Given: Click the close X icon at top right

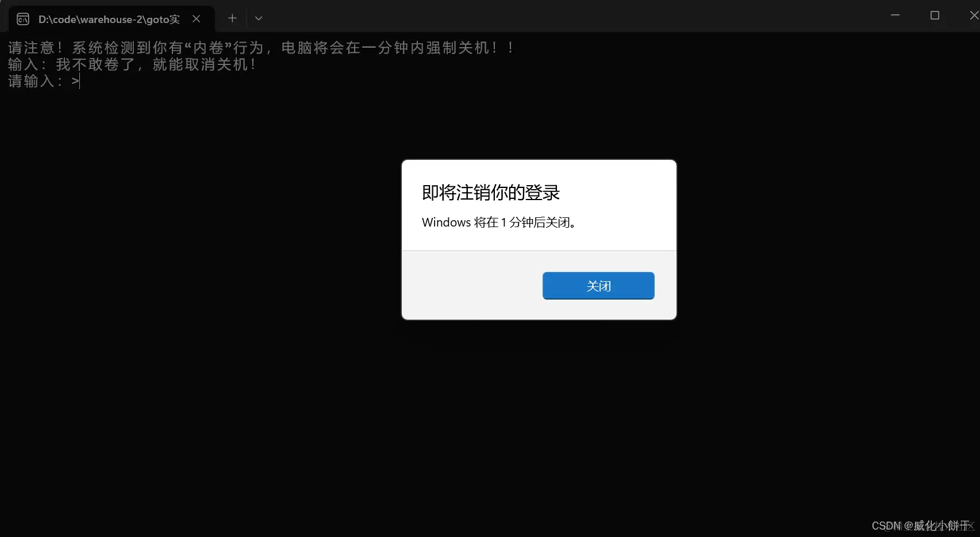Looking at the screenshot, I should (974, 16).
